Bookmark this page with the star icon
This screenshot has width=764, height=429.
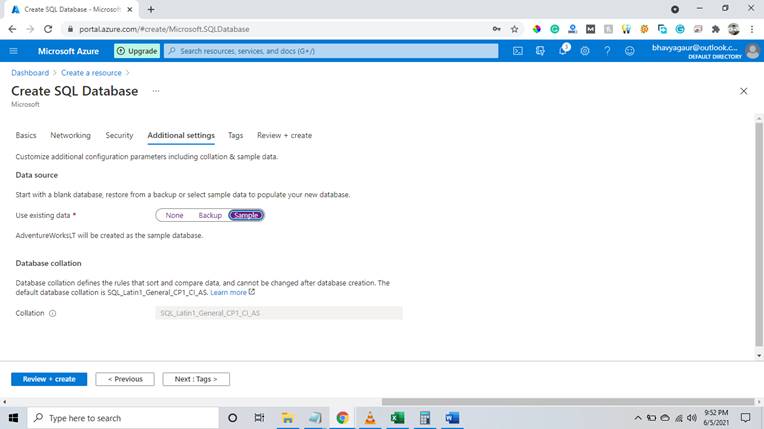click(x=515, y=29)
